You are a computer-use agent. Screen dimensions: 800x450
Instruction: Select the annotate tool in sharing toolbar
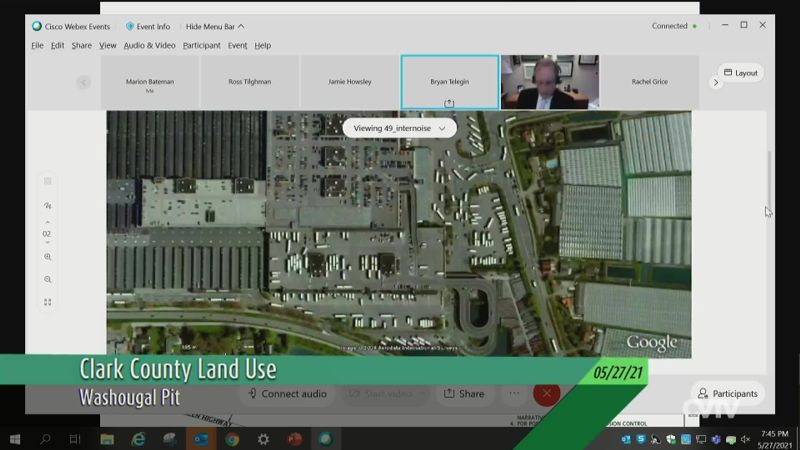click(47, 206)
